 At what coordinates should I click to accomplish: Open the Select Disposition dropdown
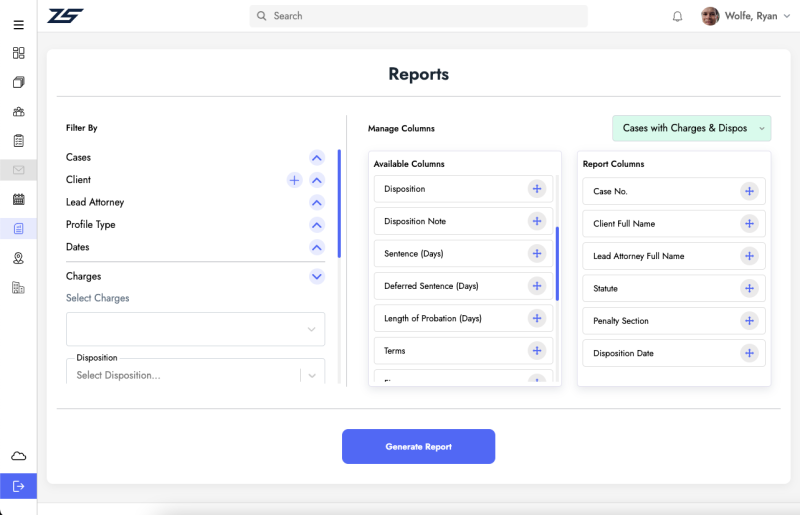pos(195,375)
